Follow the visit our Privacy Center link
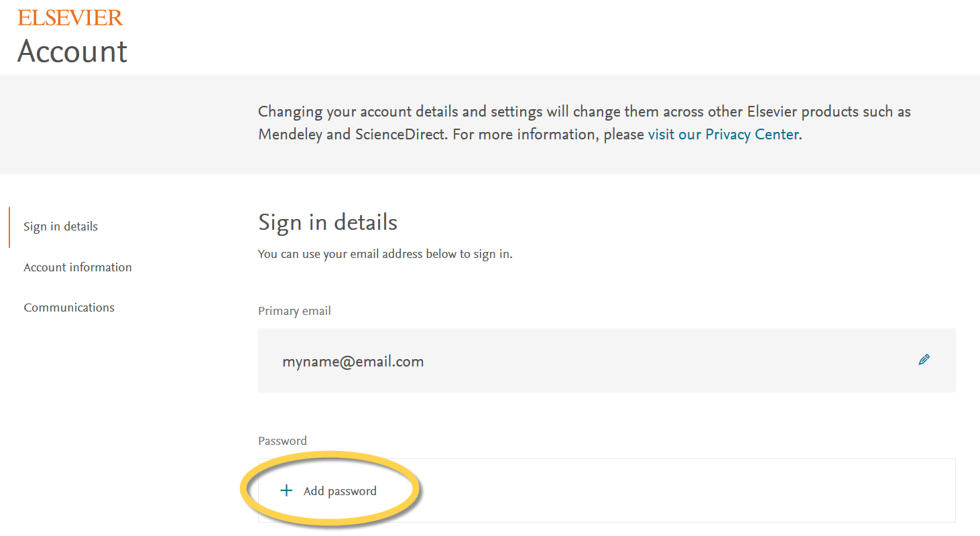The height and width of the screenshot is (536, 980). coord(723,134)
